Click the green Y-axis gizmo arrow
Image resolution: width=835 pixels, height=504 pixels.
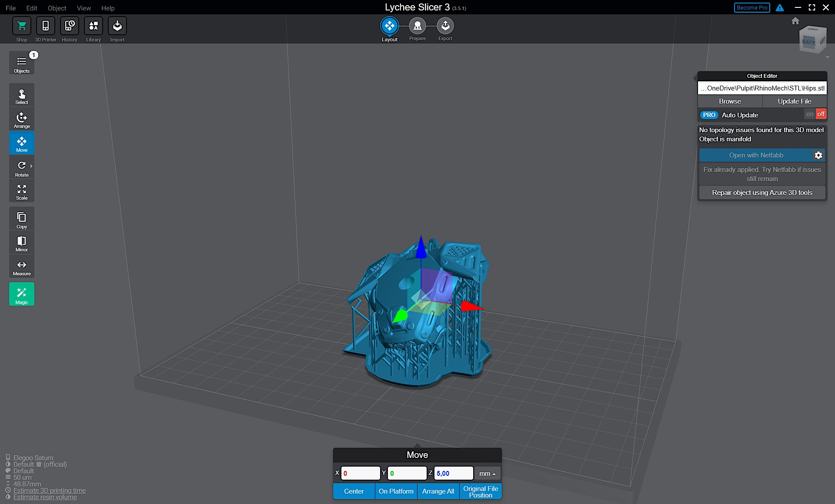point(400,316)
